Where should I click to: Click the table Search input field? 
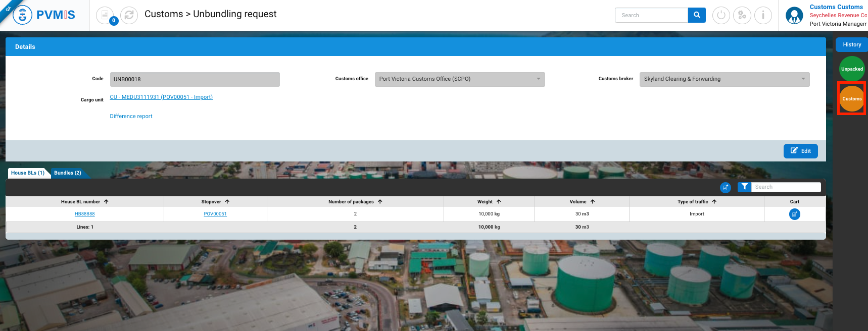click(x=785, y=187)
